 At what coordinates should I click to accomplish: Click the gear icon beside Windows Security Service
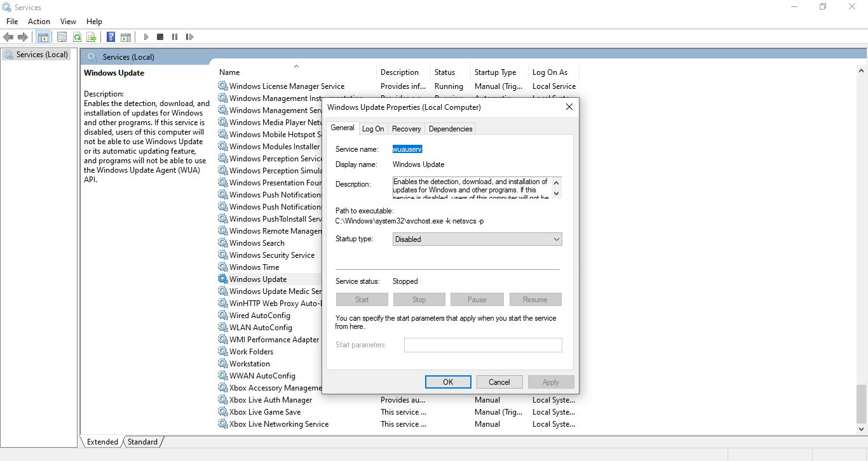pos(223,255)
